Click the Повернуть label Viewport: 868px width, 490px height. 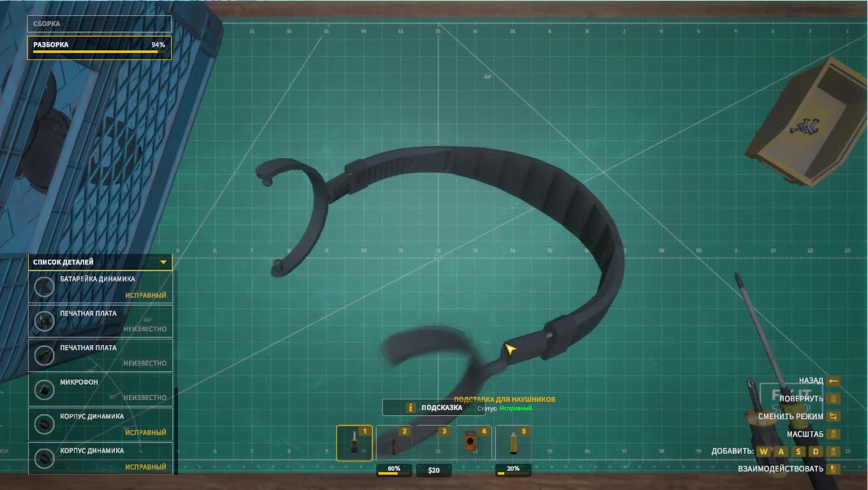pyautogui.click(x=801, y=399)
